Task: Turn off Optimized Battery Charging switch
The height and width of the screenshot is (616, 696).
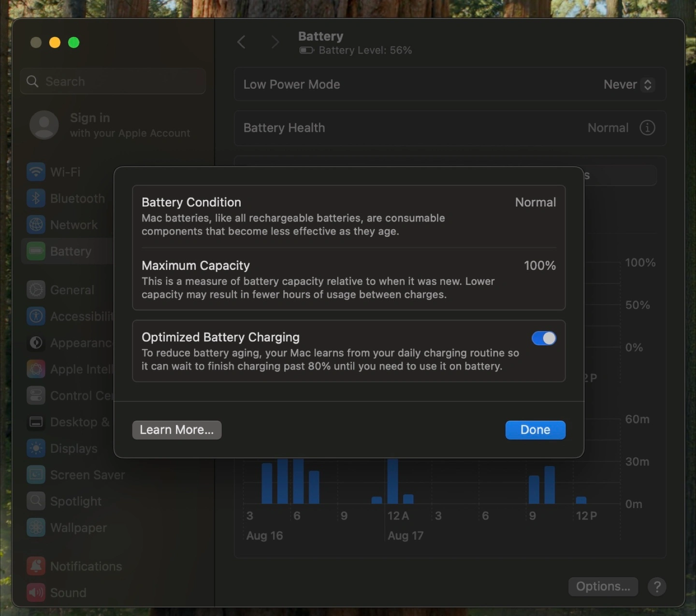Action: pyautogui.click(x=544, y=338)
